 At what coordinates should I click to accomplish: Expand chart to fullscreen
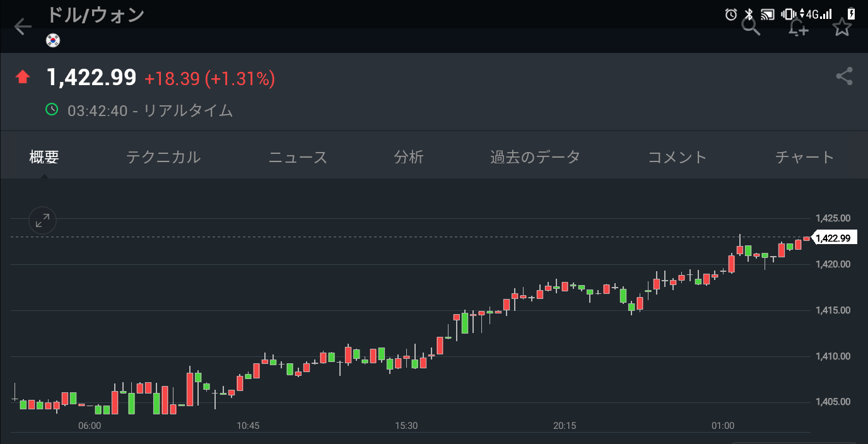43,220
